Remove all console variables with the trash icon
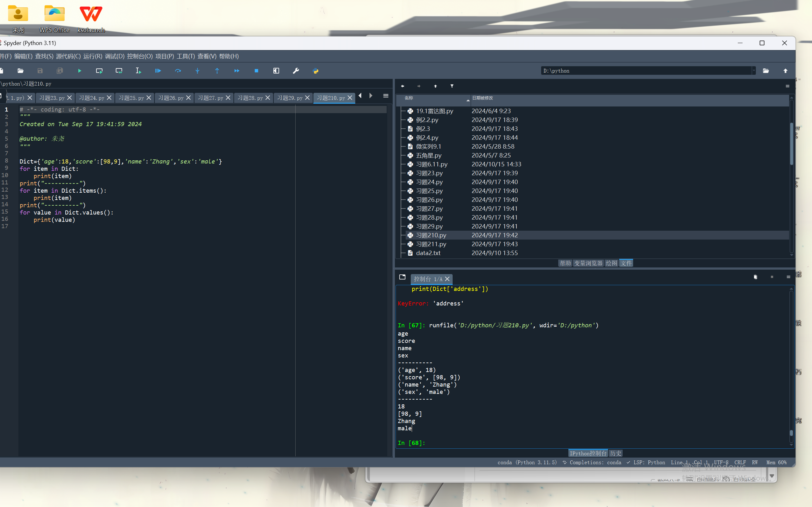Viewport: 812px width, 507px height. pos(755,277)
